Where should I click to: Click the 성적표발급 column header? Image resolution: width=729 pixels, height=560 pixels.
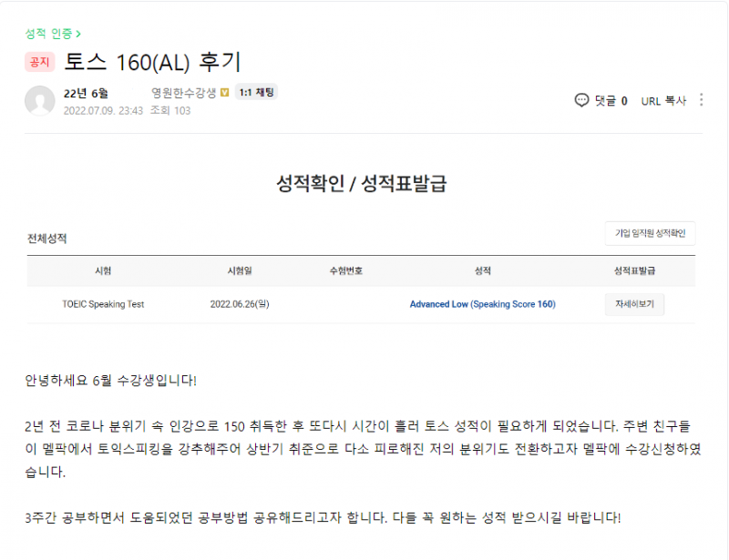635,270
